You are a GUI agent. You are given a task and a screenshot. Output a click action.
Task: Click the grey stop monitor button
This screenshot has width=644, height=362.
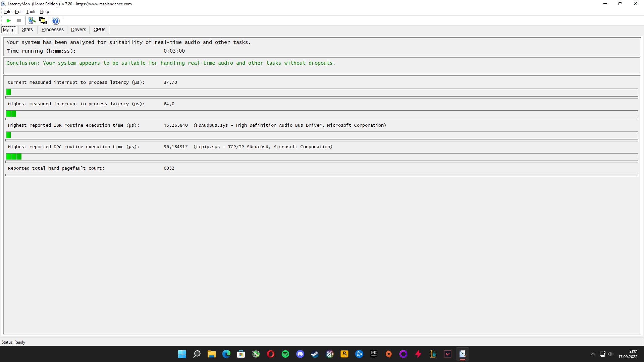point(19,21)
